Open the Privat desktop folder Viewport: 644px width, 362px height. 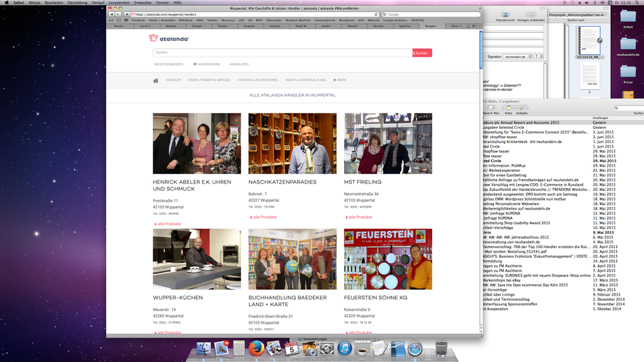point(628,74)
